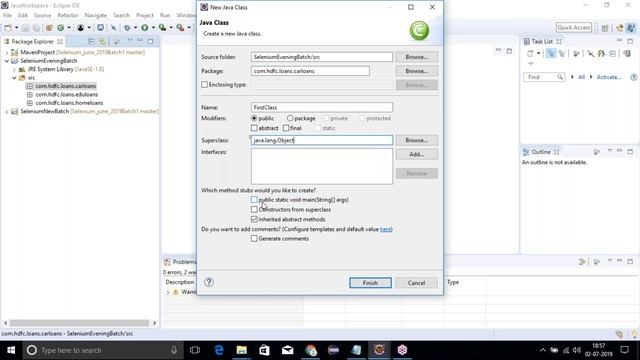
Task: Click the New file toolbar icon in Eclipse
Action: click(x=8, y=28)
